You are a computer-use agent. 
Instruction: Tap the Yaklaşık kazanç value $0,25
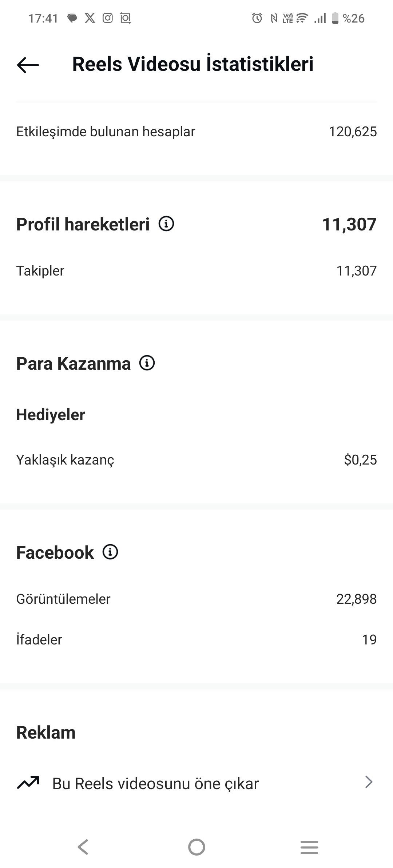pos(360,460)
